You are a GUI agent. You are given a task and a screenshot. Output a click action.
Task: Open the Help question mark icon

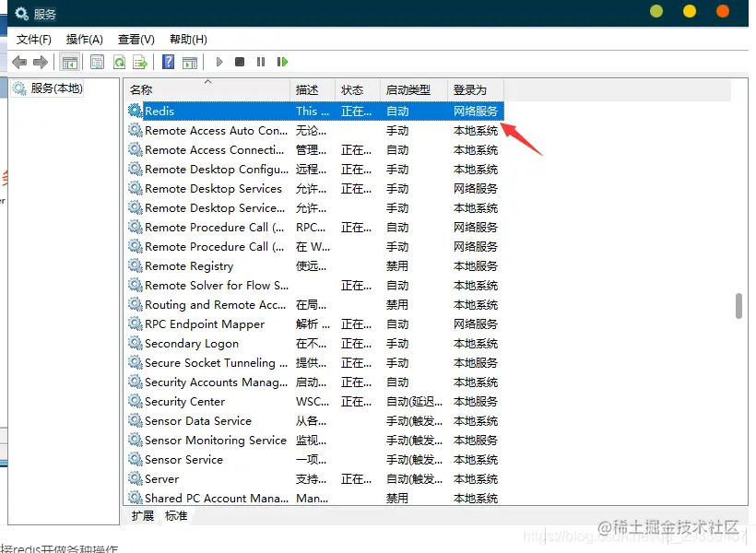tap(169, 62)
